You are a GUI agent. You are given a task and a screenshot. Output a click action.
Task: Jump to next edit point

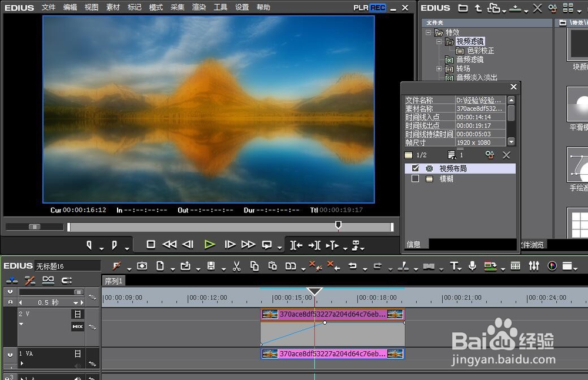[314, 245]
